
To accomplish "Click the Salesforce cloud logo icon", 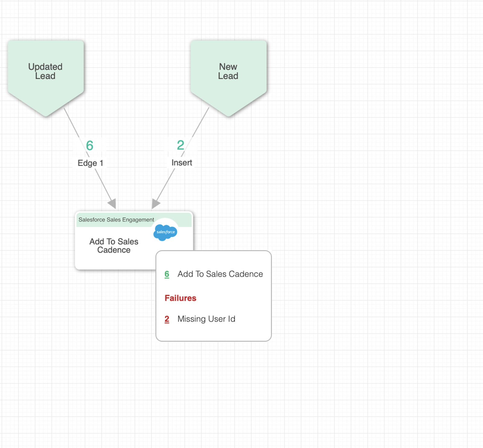I will (165, 232).
